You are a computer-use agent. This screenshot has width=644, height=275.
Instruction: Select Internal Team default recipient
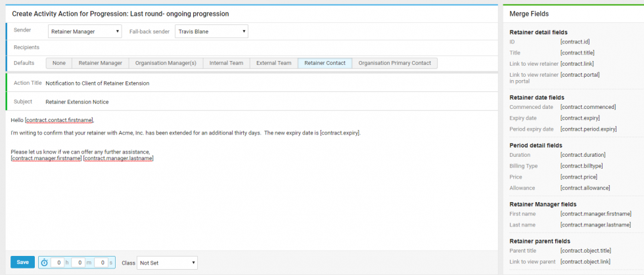pyautogui.click(x=226, y=63)
